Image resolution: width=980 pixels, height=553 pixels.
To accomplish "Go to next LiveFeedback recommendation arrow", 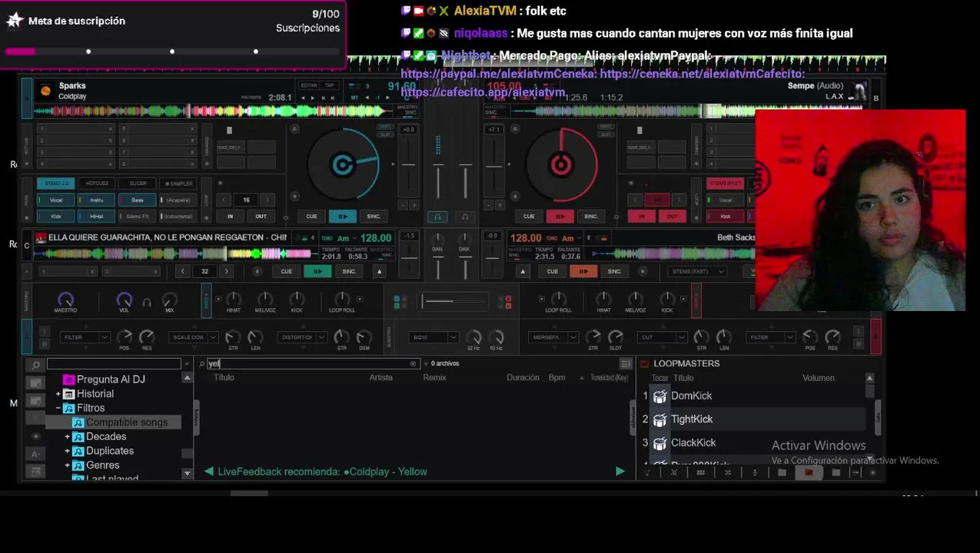I will (620, 472).
